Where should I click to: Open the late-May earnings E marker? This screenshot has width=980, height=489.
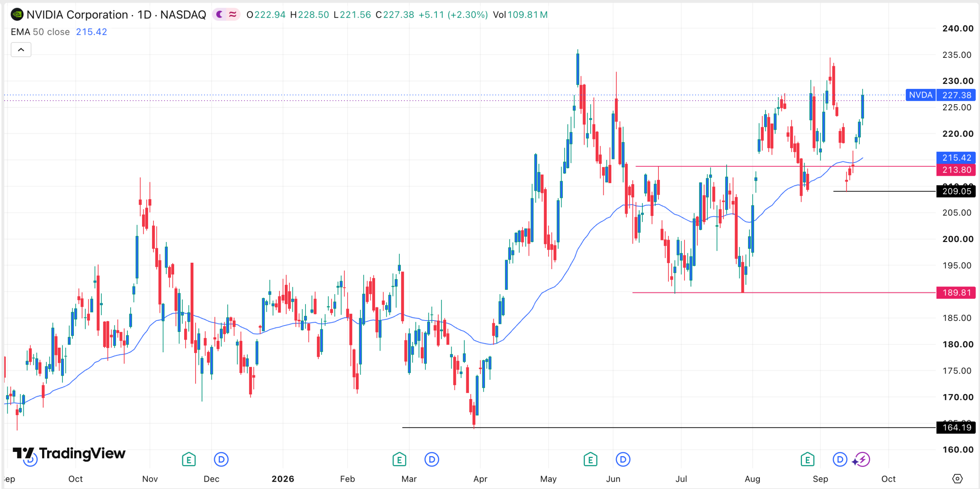pyautogui.click(x=590, y=459)
